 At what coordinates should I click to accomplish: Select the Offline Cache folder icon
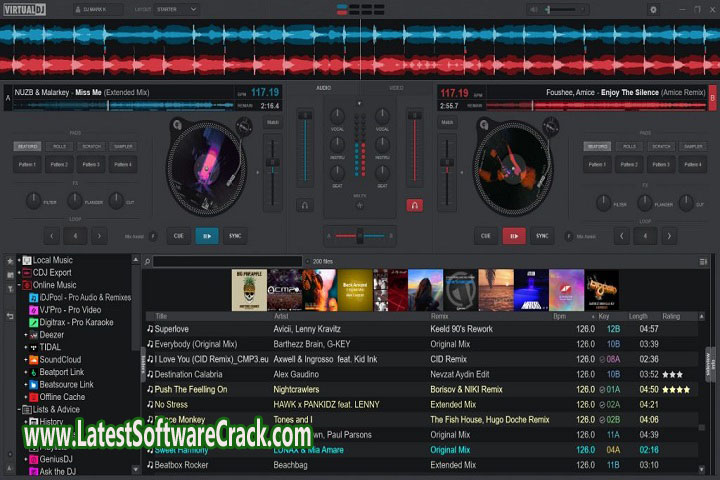click(34, 397)
